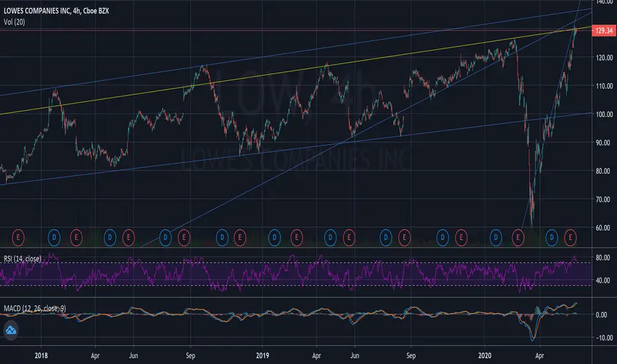Click the Jun label following 2019
Screen dimensions: 617x364
(355, 355)
